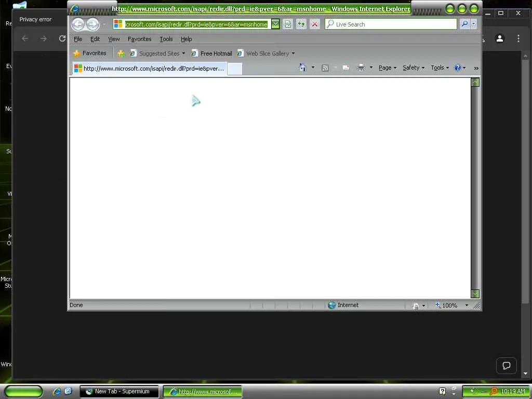Click the IE icon in title bar
Image resolution: width=532 pixels, height=399 pixels.
pos(74,9)
